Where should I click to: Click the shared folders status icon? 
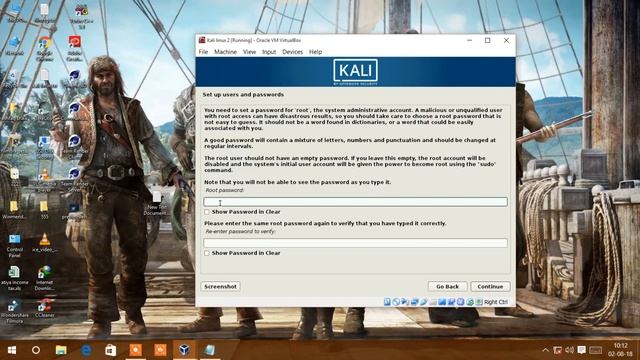(x=433, y=302)
